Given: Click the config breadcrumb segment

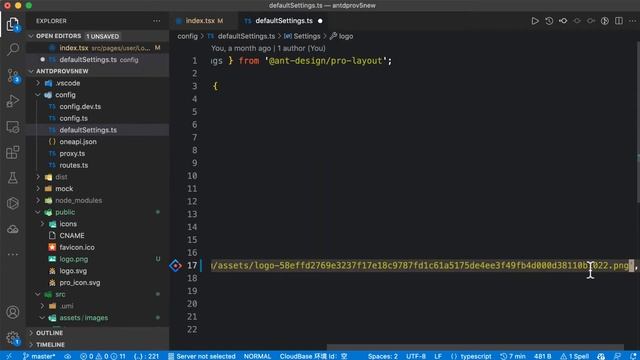Looking at the screenshot, I should coord(187,36).
